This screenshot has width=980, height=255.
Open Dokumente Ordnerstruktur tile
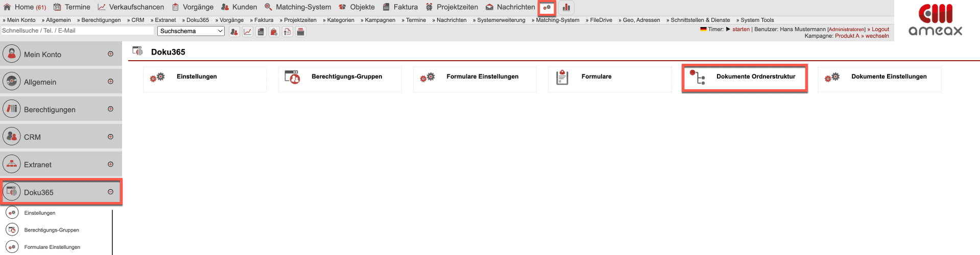click(745, 78)
